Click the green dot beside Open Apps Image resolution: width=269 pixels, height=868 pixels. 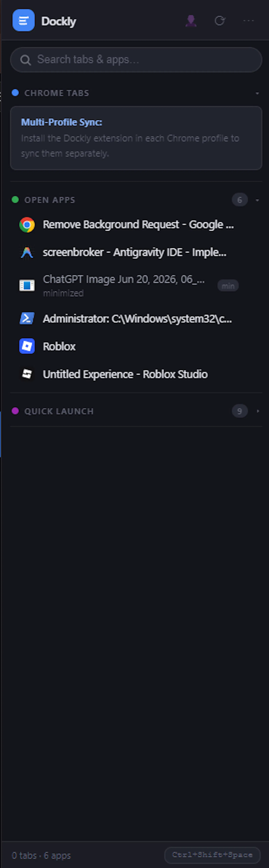tap(15, 199)
